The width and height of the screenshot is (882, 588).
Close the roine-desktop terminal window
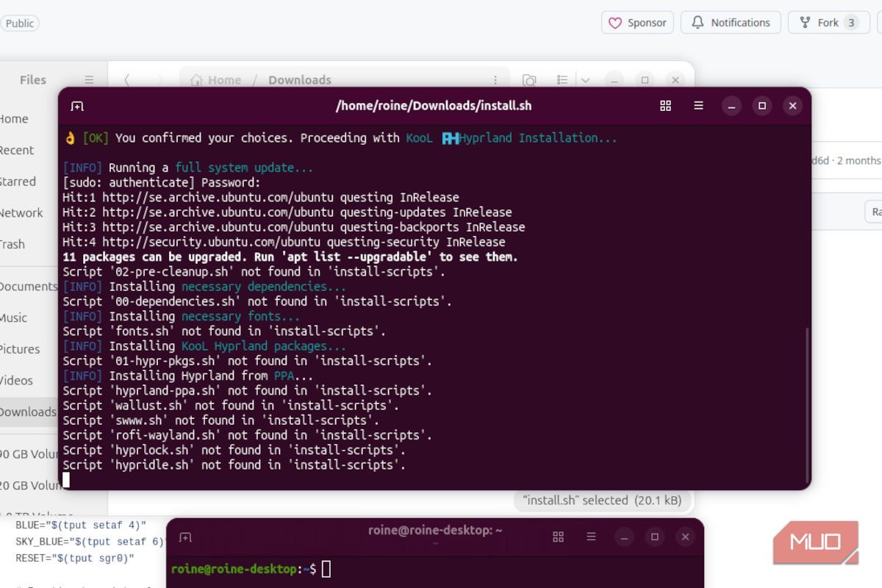point(685,537)
